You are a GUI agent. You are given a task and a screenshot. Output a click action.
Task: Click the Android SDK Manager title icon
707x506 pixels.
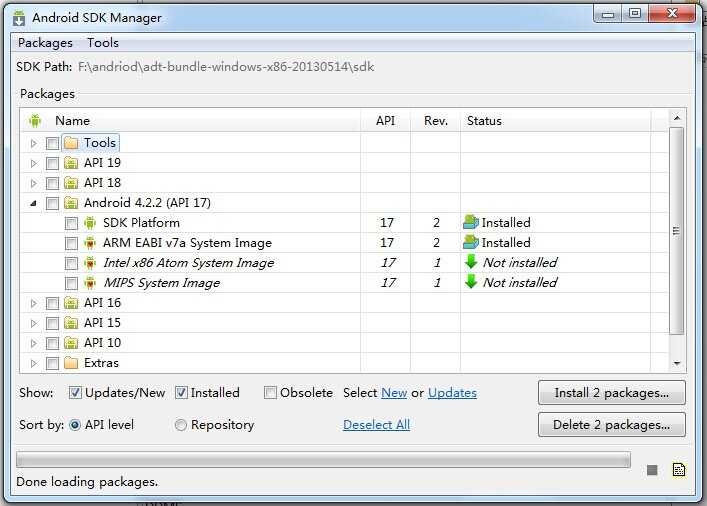click(x=19, y=18)
